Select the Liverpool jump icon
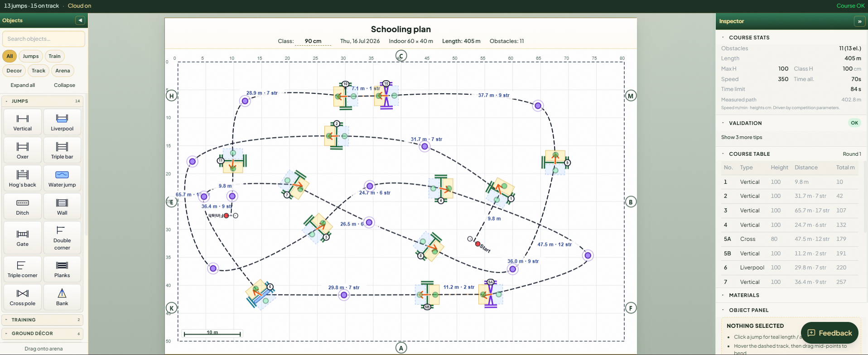This screenshot has width=868, height=355. click(62, 122)
